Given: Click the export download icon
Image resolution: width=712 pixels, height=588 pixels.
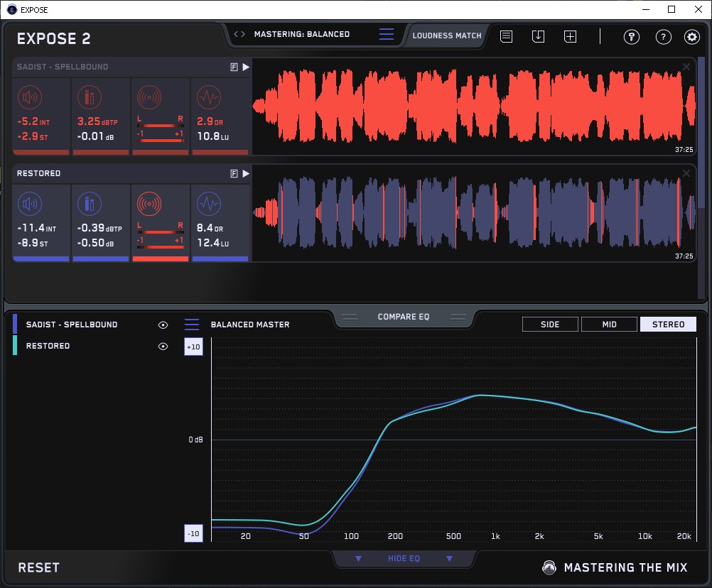Looking at the screenshot, I should (x=538, y=36).
